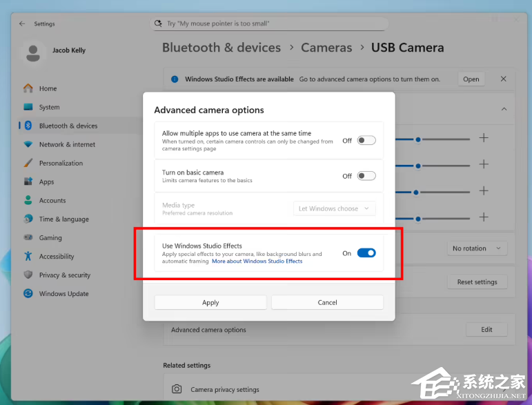Click Cameras breadcrumb
The height and width of the screenshot is (405, 532).
coord(326,48)
